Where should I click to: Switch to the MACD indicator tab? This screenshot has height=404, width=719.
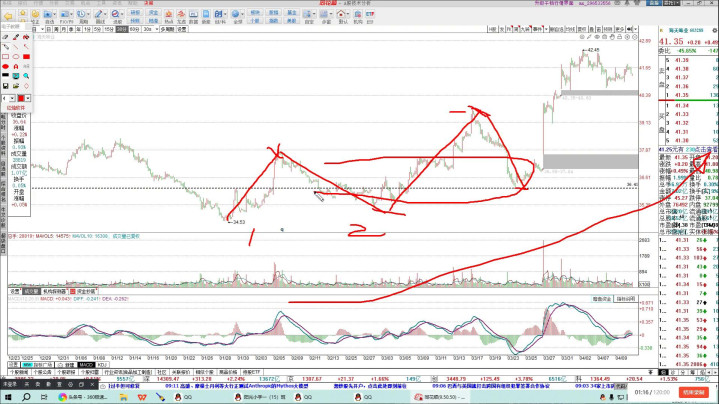coord(86,365)
